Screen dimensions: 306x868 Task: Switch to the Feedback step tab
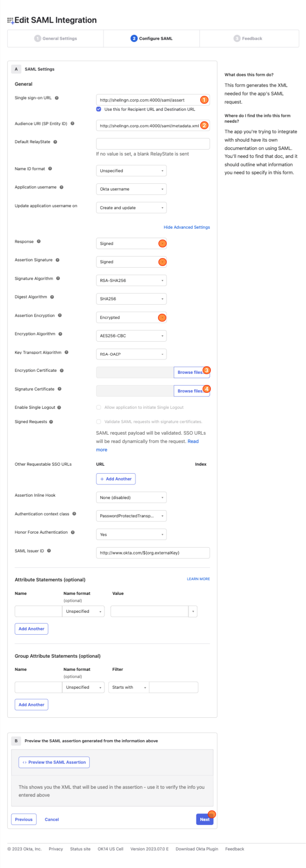click(x=248, y=39)
